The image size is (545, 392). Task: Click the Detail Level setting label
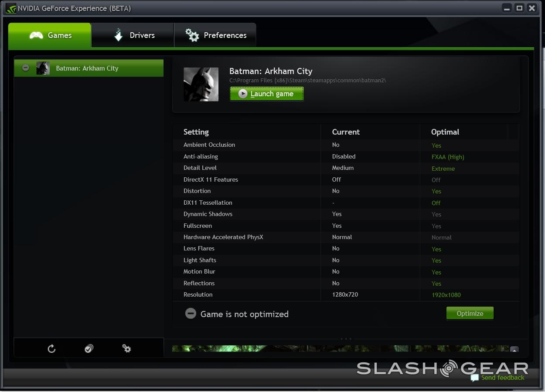pos(200,168)
